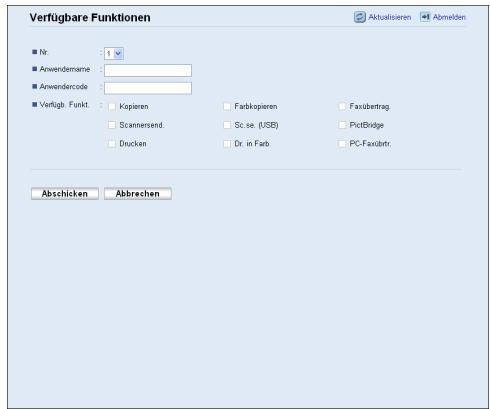490x409 pixels.
Task: Enable the Farbkopieren checkbox
Action: click(x=227, y=107)
